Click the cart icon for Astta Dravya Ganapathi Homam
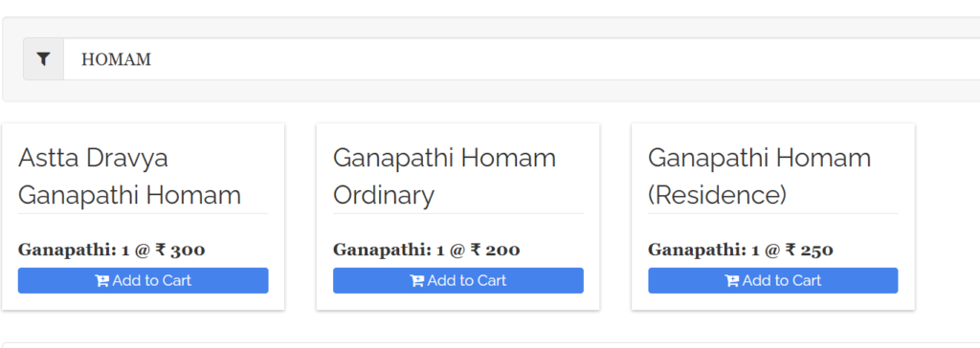This screenshot has height=348, width=980. click(101, 281)
